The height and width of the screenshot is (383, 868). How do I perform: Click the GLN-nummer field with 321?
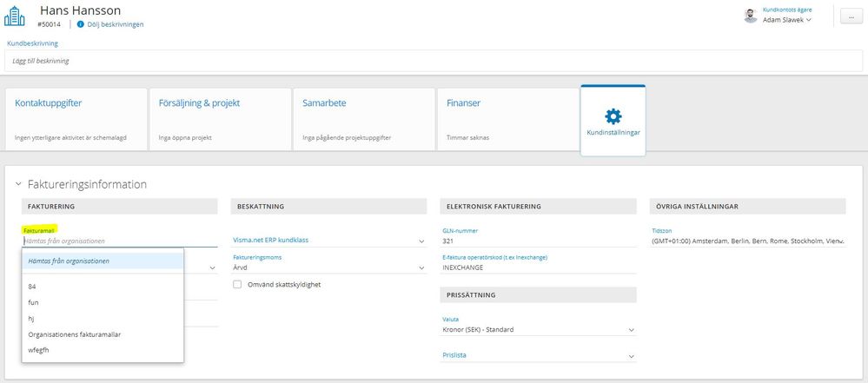click(x=538, y=241)
